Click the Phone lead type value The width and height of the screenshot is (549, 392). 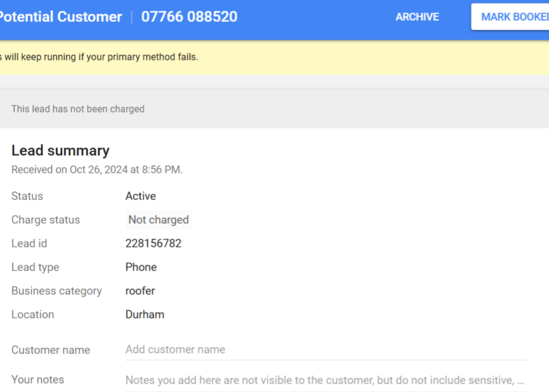(x=141, y=267)
